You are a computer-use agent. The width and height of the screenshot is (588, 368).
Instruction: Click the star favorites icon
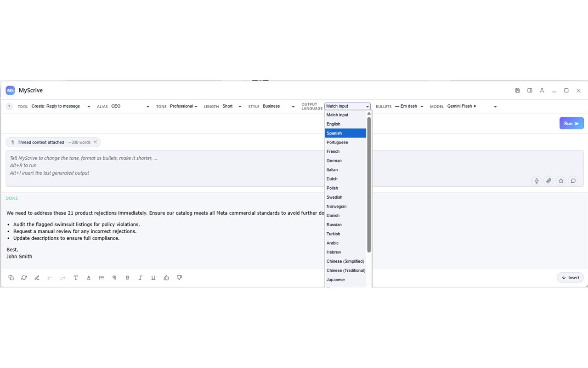[561, 181]
